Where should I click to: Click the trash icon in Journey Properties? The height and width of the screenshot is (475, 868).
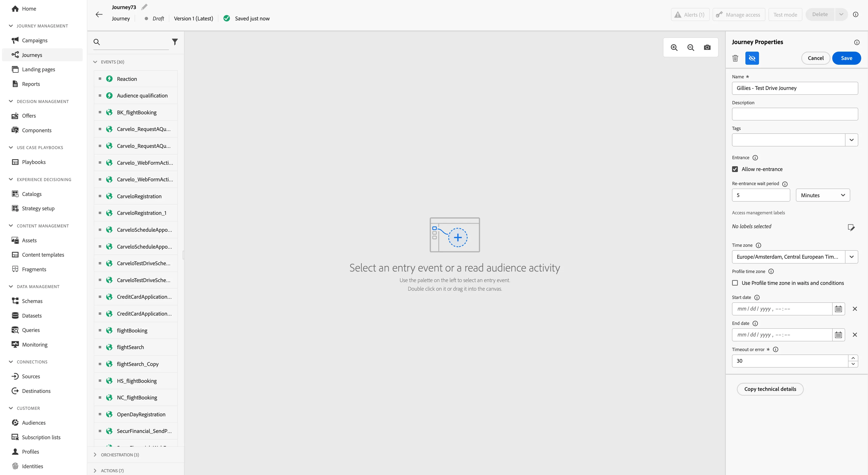735,58
